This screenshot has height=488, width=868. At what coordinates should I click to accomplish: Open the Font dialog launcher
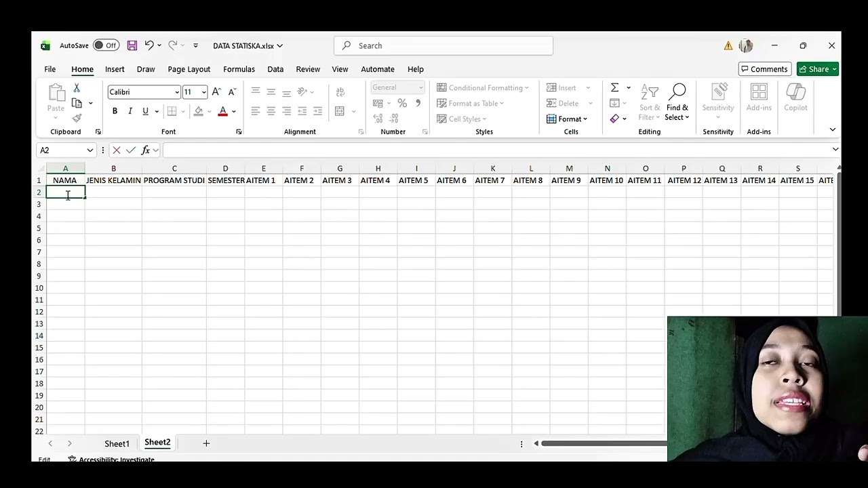click(239, 131)
